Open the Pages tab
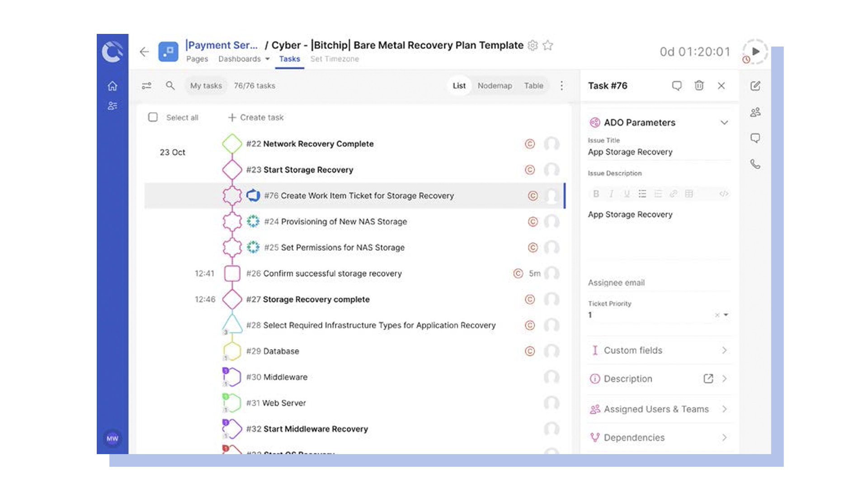 [197, 59]
